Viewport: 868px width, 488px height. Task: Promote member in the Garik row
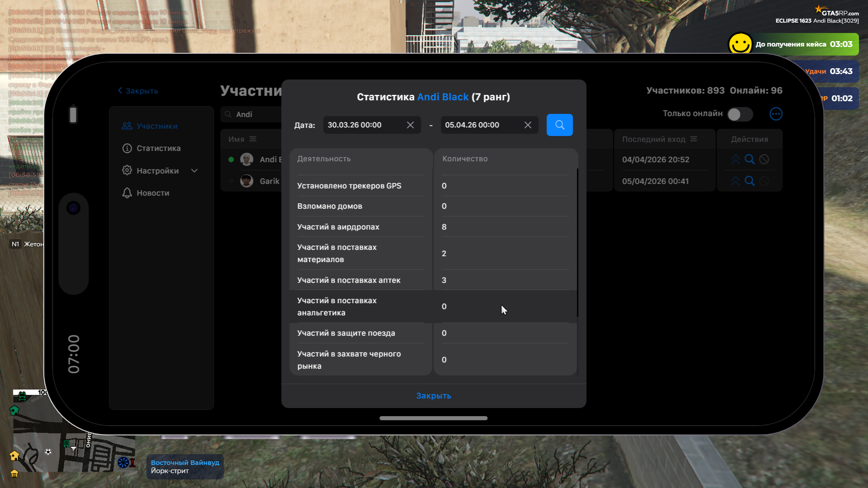pyautogui.click(x=736, y=181)
